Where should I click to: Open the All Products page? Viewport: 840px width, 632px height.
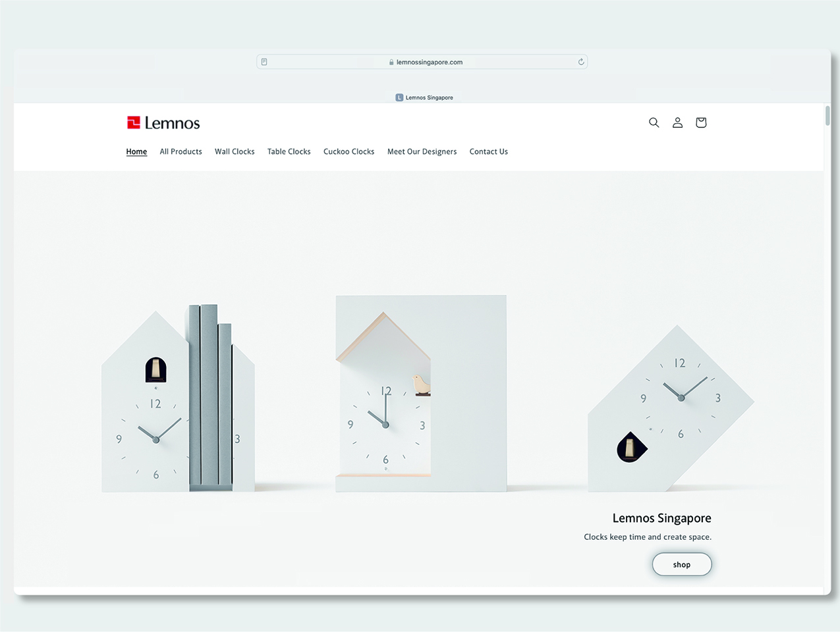181,151
